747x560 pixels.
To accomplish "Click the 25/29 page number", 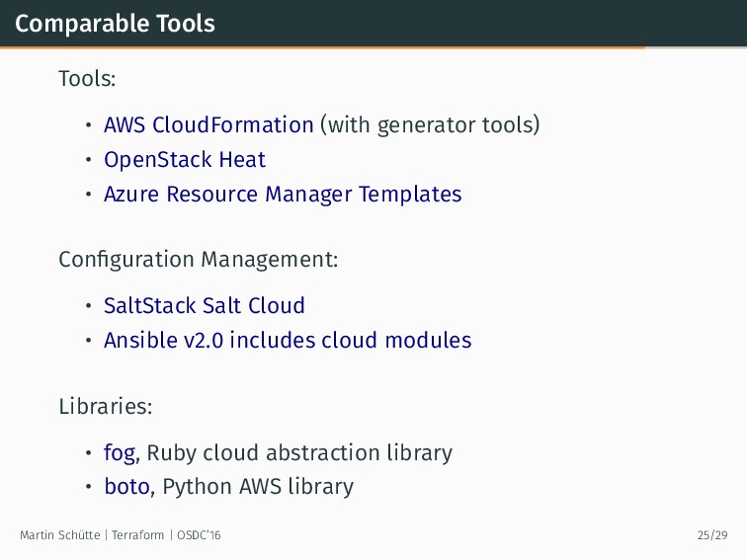I will [712, 535].
